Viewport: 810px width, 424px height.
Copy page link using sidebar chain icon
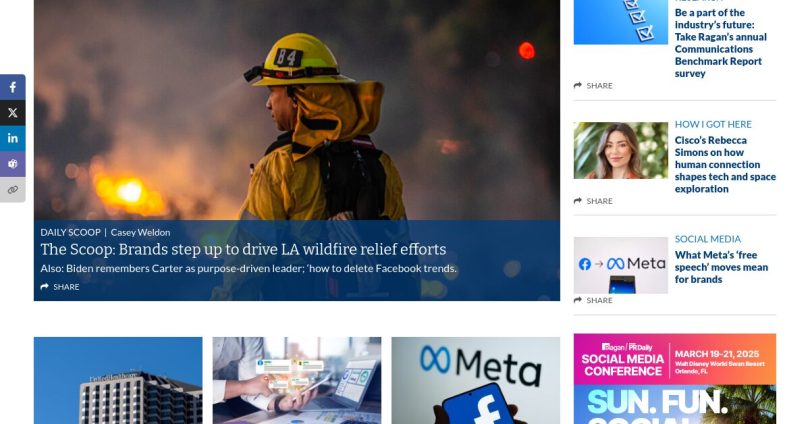(12, 190)
